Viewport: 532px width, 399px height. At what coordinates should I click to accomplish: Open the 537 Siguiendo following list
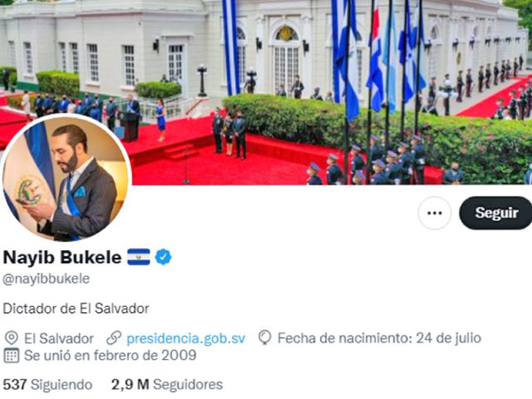click(x=48, y=385)
